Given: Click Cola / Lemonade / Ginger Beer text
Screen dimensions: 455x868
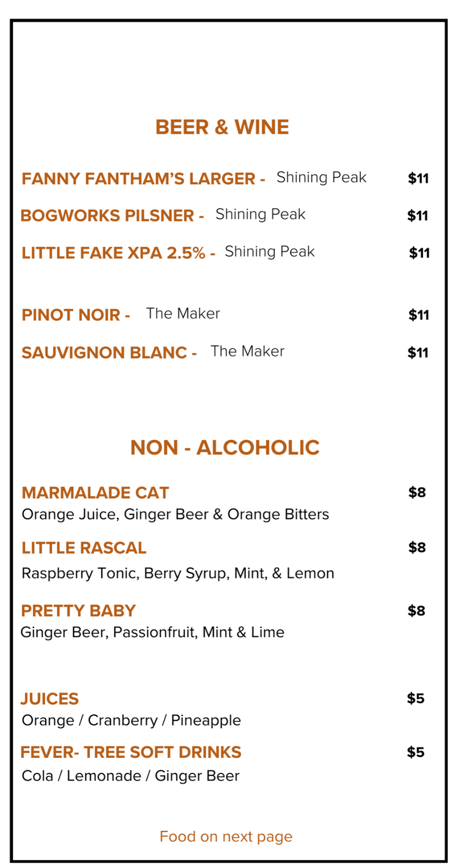Looking at the screenshot, I should click(x=131, y=776).
